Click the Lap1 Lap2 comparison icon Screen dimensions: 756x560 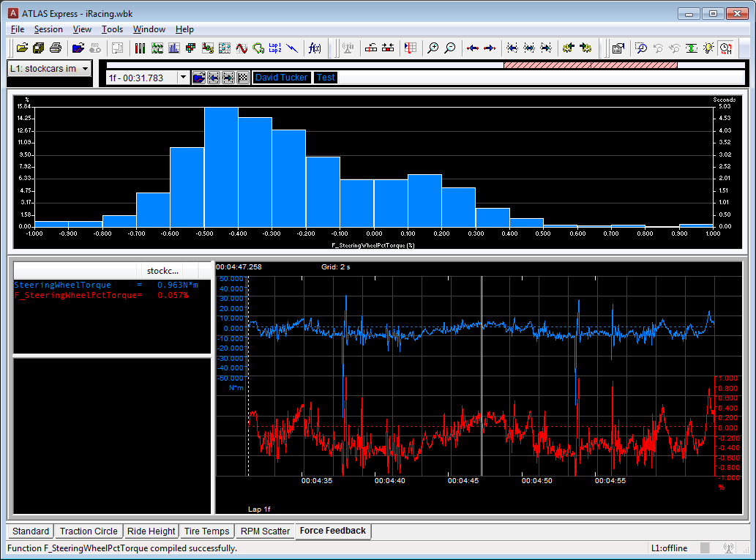coord(275,48)
